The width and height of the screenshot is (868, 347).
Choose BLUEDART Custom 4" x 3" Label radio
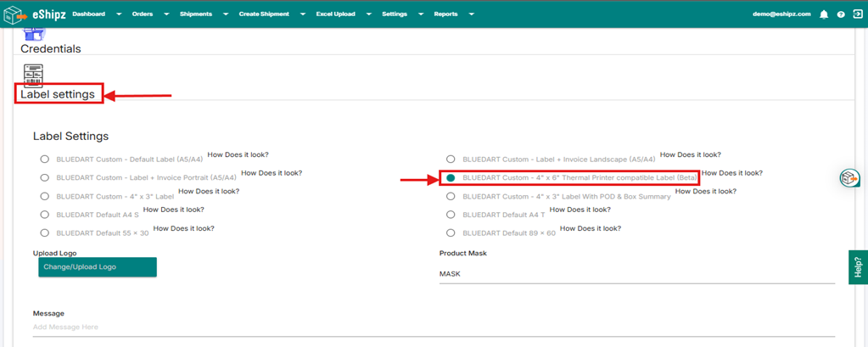pos(44,196)
